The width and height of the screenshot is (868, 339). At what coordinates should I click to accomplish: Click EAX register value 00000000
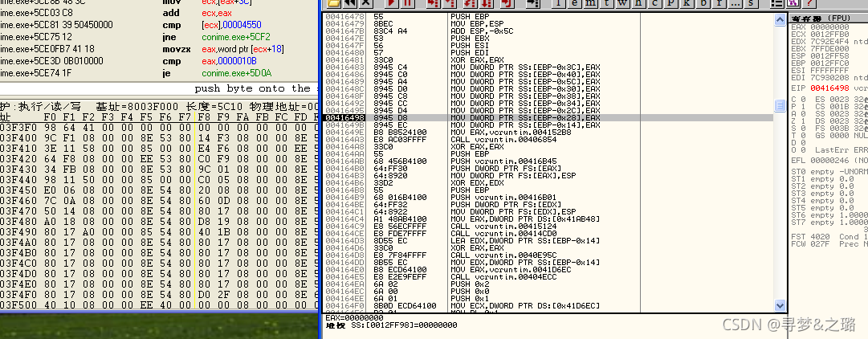pos(828,27)
